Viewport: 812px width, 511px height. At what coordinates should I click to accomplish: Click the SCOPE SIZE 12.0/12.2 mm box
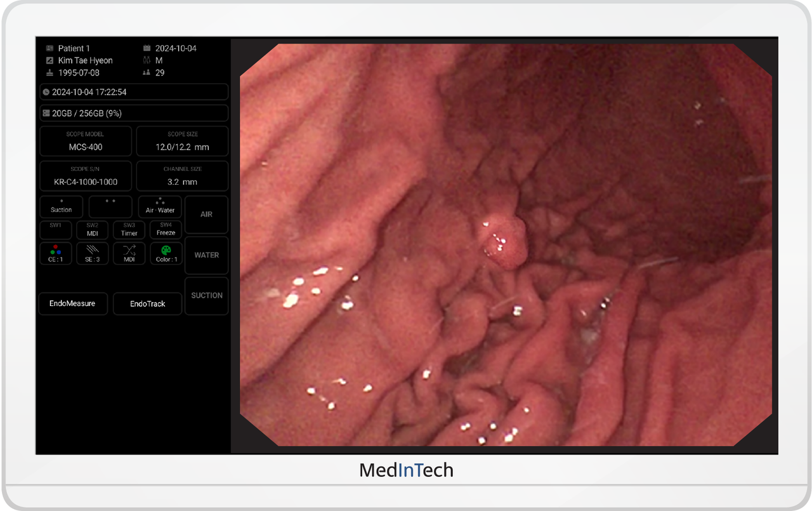(183, 141)
